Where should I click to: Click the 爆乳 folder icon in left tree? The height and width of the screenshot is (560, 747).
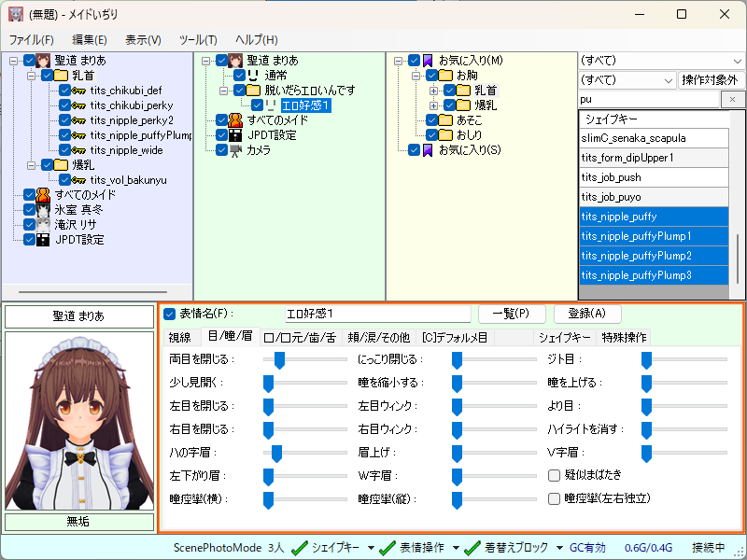(x=60, y=165)
